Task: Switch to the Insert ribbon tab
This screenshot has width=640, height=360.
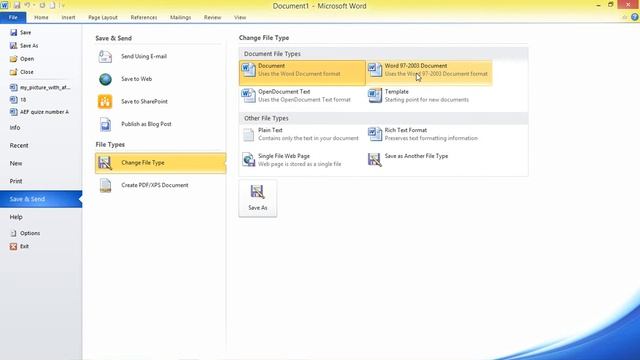Action: pos(68,18)
